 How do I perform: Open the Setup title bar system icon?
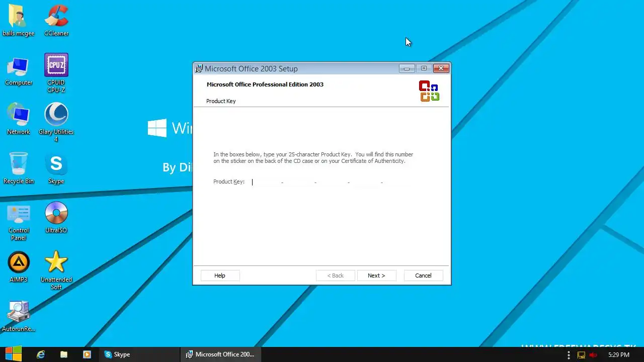(x=199, y=68)
